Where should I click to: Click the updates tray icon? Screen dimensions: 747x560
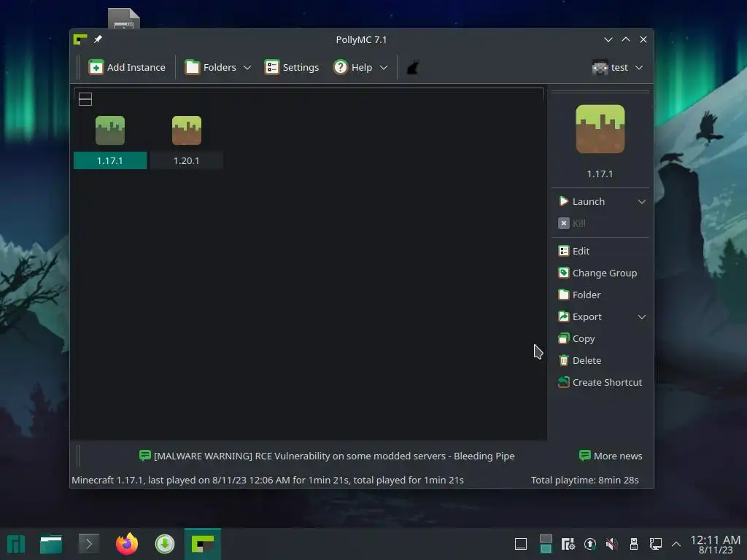[x=589, y=544]
